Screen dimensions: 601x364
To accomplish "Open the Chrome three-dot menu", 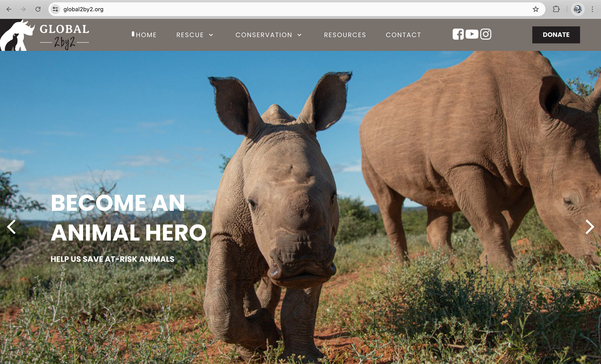I will pos(592,9).
